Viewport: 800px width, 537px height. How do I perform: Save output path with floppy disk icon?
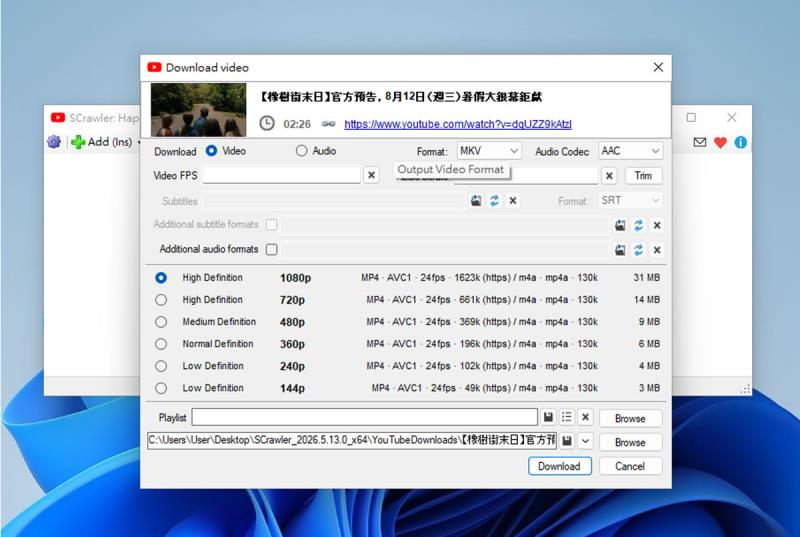pos(567,441)
